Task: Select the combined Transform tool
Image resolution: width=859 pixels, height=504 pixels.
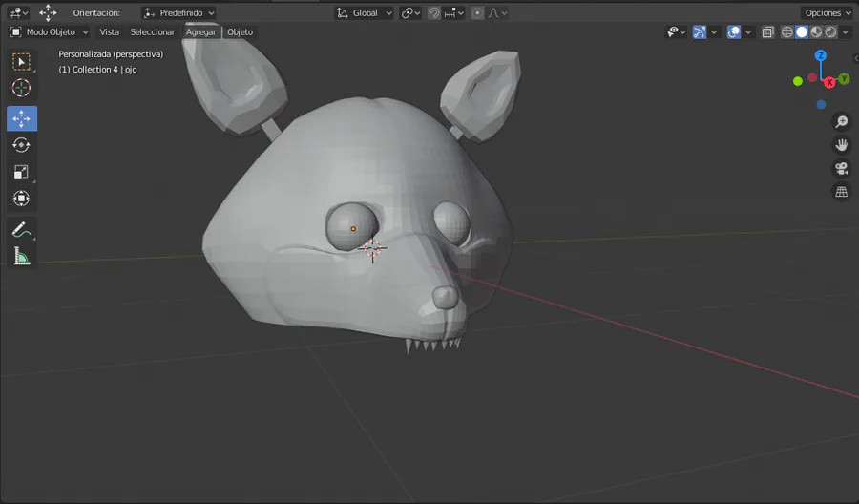Action: point(21,199)
